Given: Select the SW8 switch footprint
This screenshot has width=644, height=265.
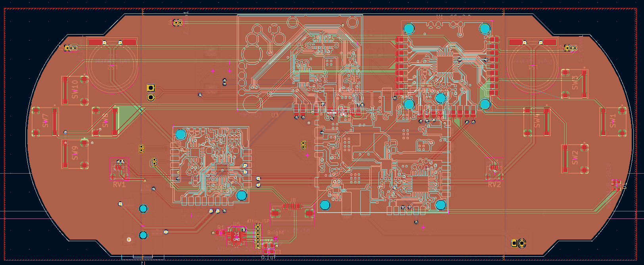Looking at the screenshot, I should 106,121.
